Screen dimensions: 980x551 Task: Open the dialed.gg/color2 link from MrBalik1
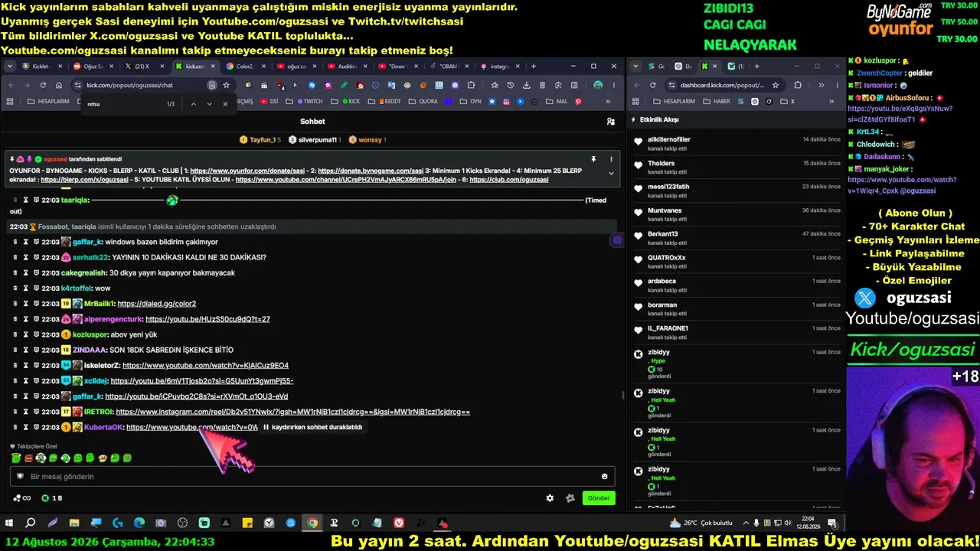(157, 304)
